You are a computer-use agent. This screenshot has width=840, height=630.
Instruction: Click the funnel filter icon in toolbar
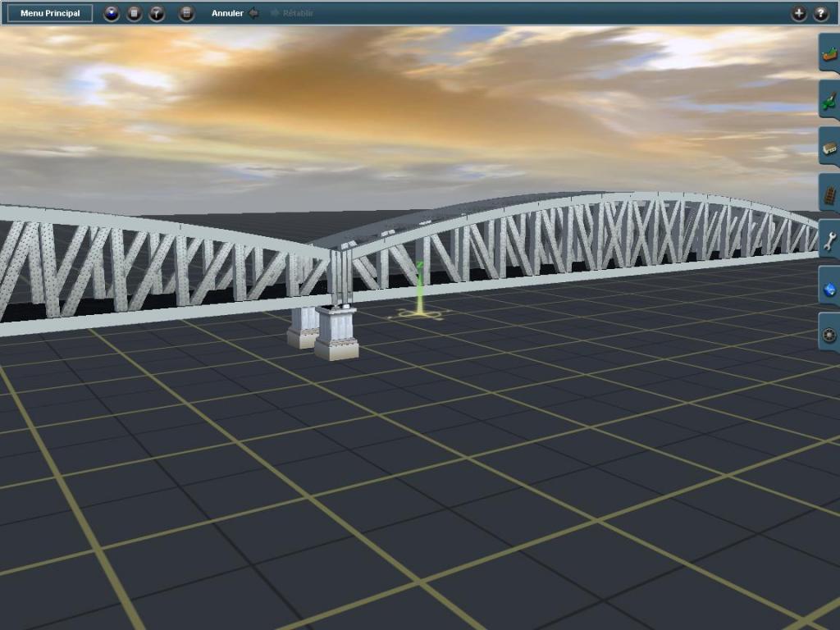click(x=157, y=13)
